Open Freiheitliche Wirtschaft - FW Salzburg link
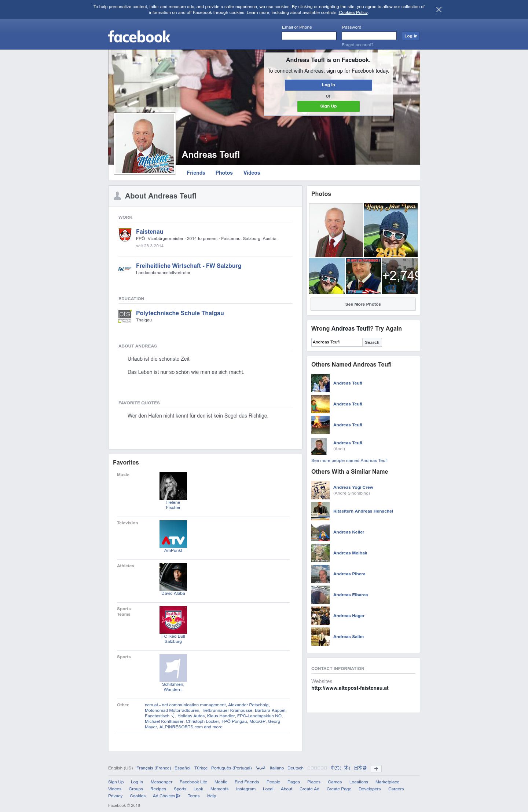Screen dimensions: 528x812 tap(188, 266)
